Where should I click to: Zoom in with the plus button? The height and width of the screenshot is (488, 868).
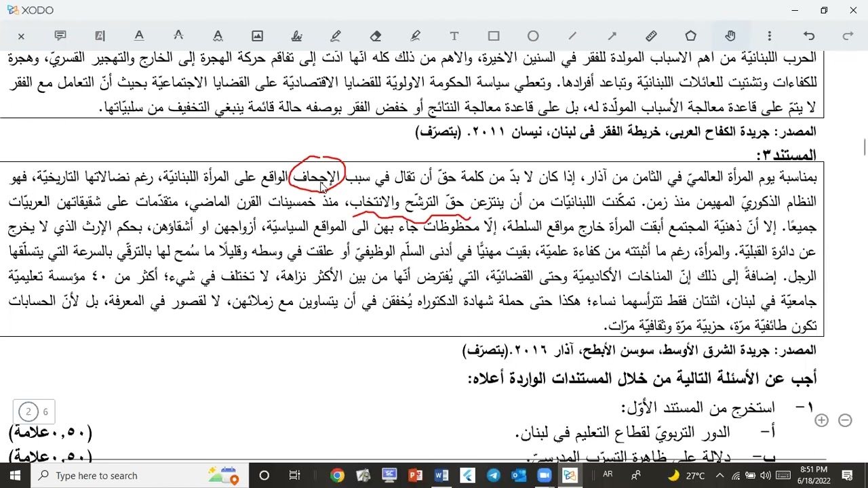(821, 420)
